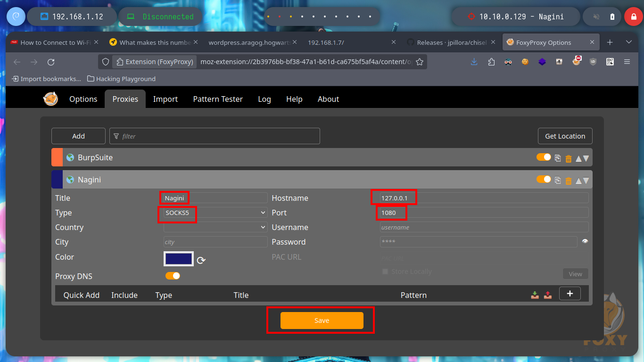Move the Nagini proxy up
Image resolution: width=644 pixels, height=362 pixels.
pos(578,180)
